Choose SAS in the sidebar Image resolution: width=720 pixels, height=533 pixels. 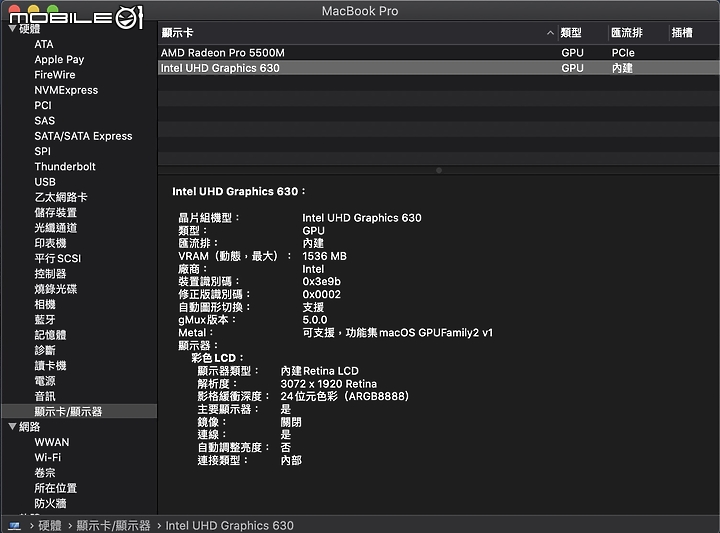[x=45, y=120]
